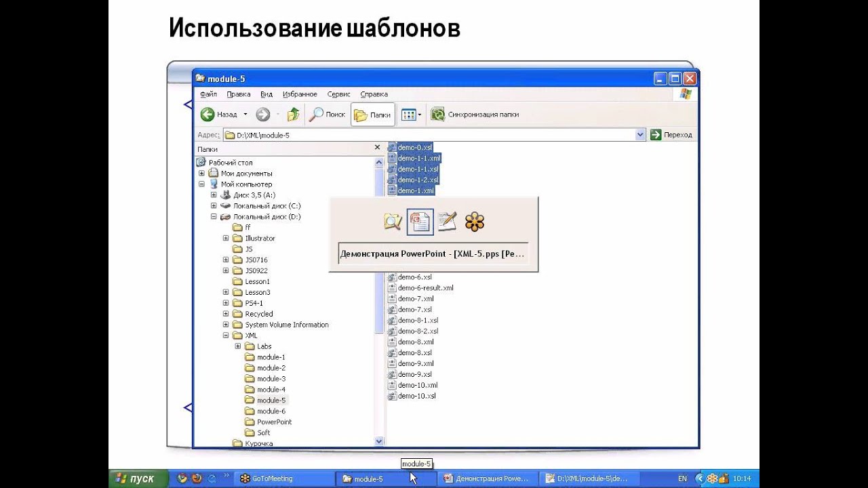Click the demo-8.xml file icon
The width and height of the screenshot is (868, 488).
pyautogui.click(x=391, y=342)
